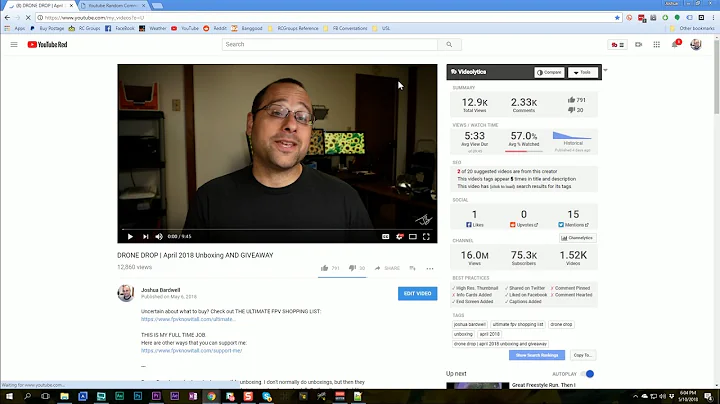Click the magnifier search button
The width and height of the screenshot is (720, 404).
449,45
